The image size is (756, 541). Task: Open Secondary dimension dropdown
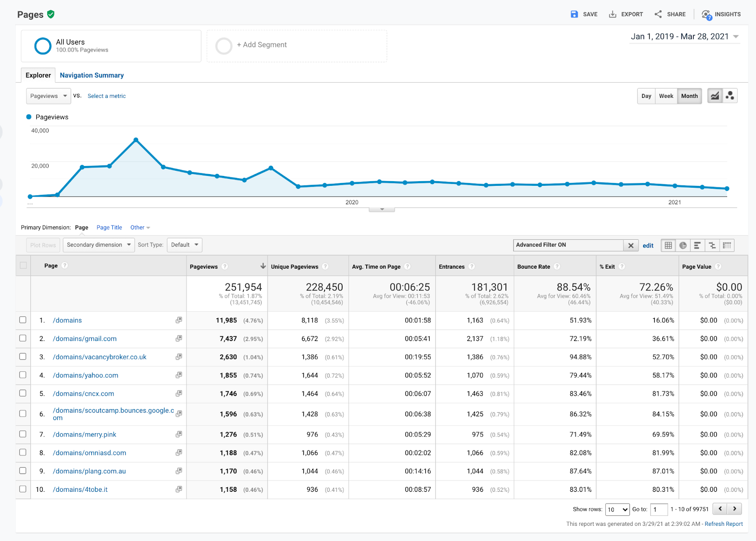tap(99, 245)
